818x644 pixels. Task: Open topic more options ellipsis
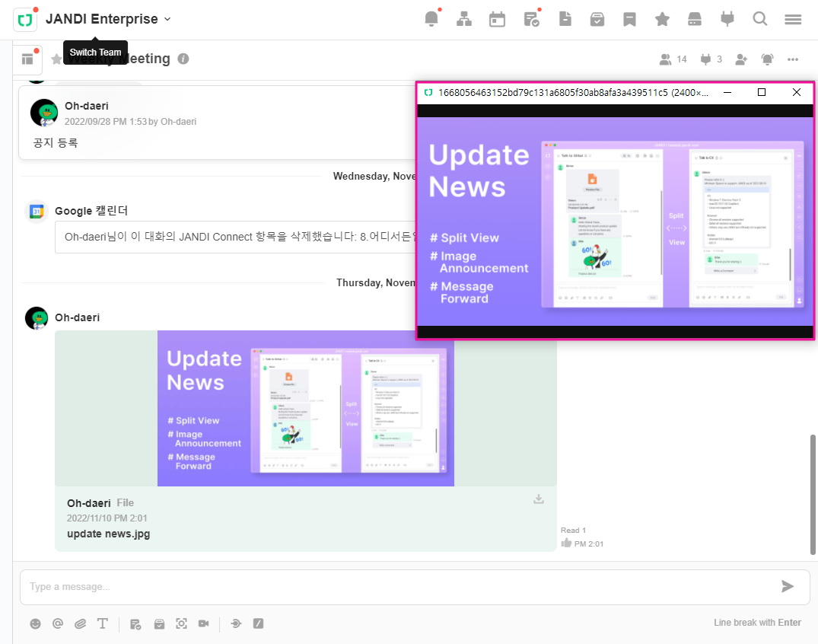click(x=793, y=59)
